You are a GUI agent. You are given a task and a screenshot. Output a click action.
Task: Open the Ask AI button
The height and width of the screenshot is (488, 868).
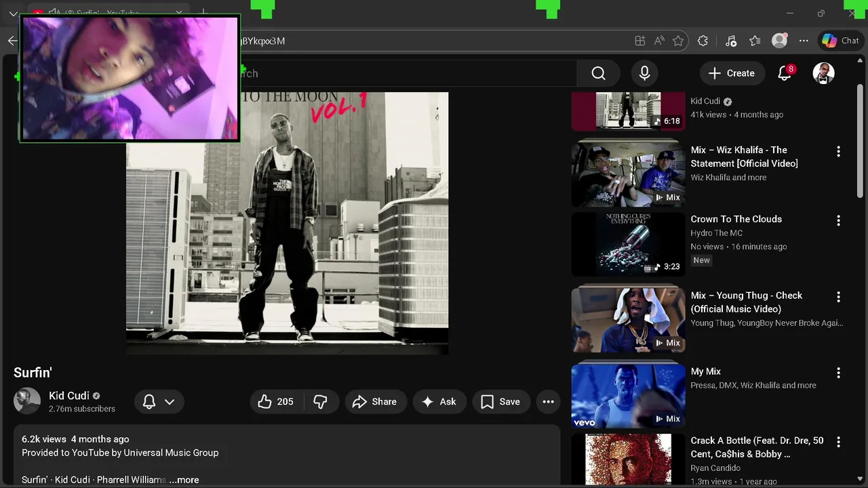pos(439,402)
